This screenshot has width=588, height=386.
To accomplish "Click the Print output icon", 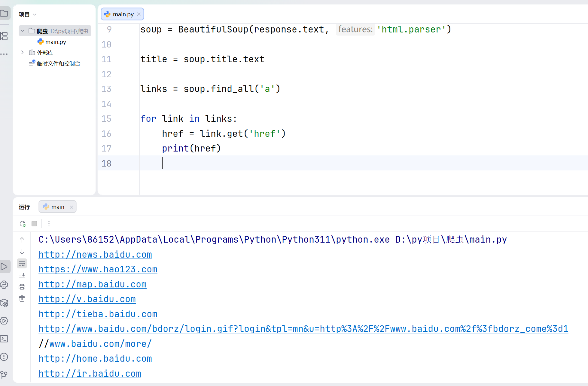I will (22, 287).
